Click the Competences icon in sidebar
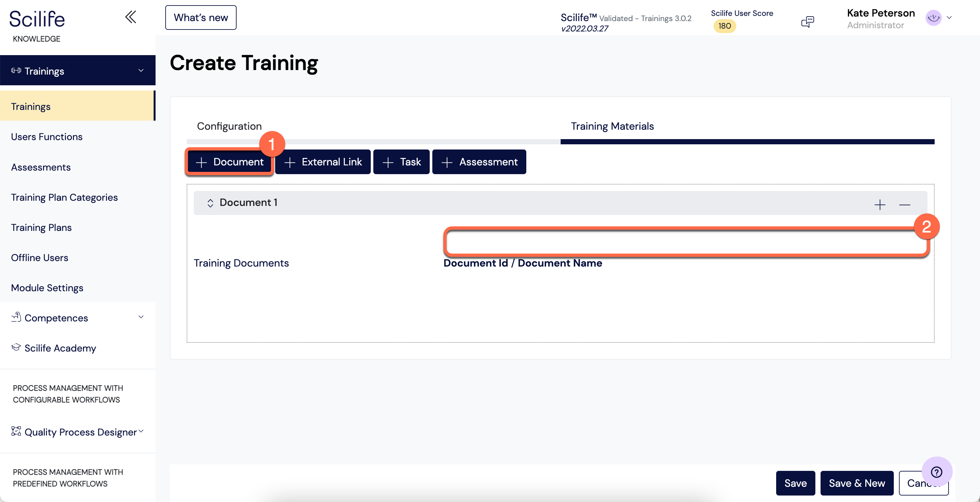The image size is (980, 502). click(x=16, y=317)
